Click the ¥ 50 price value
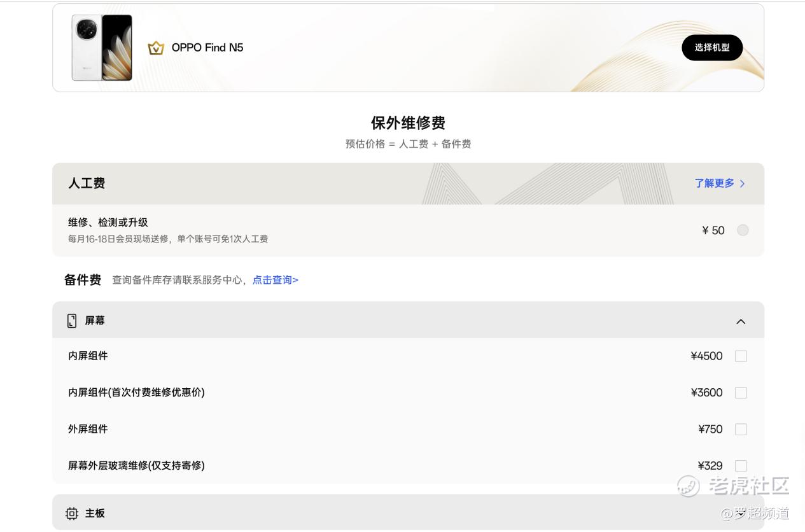Viewport: 805px width, 532px height. coord(713,230)
